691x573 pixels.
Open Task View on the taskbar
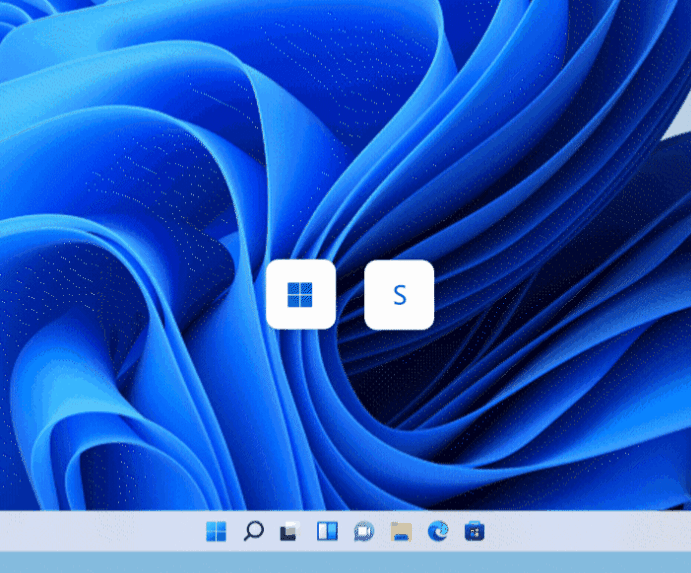[290, 531]
